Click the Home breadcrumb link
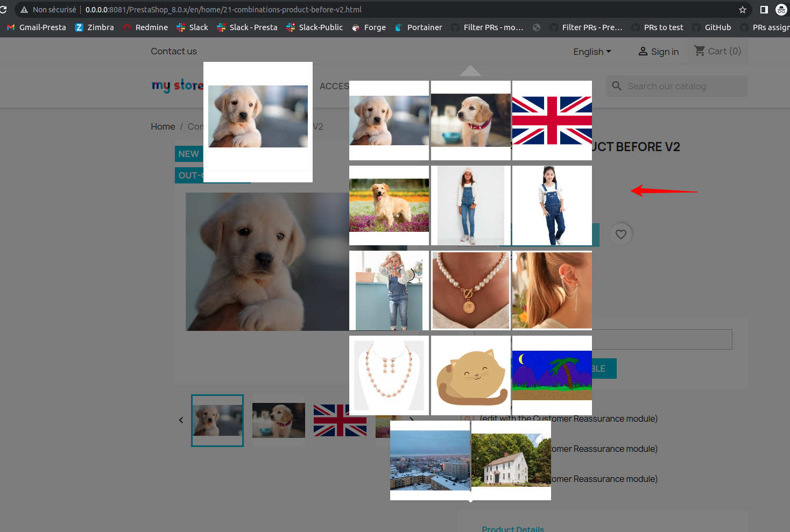The height and width of the screenshot is (532, 790). 163,126
